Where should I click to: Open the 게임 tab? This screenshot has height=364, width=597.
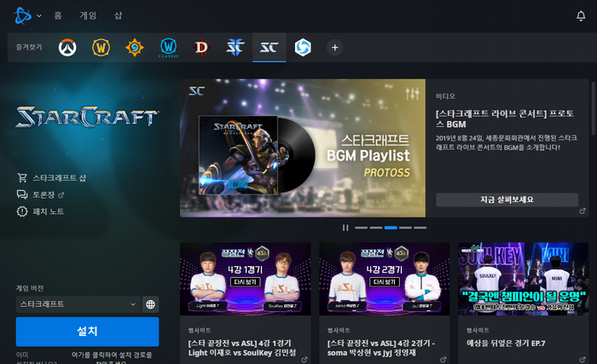(x=88, y=15)
